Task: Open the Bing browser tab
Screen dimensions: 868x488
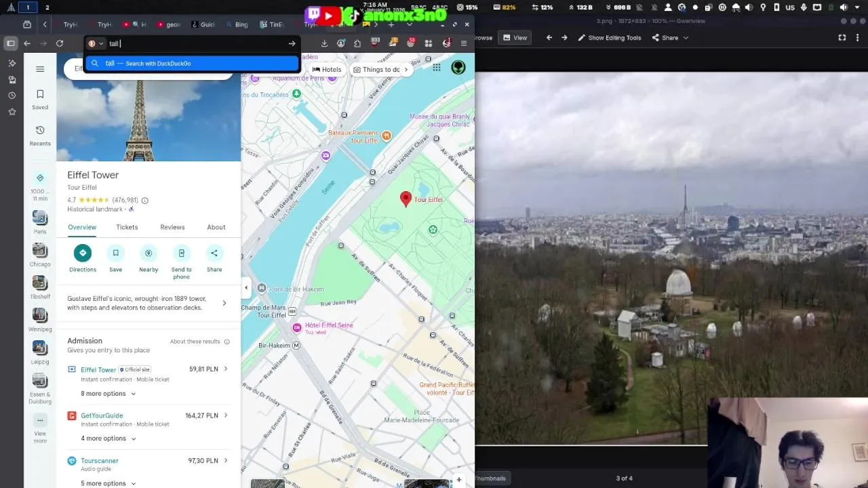Action: tap(237, 24)
